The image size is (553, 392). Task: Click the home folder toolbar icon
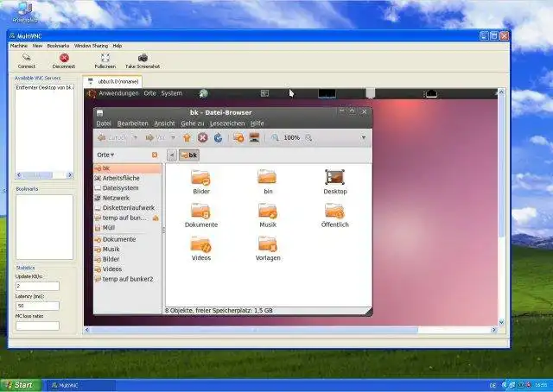(187, 138)
